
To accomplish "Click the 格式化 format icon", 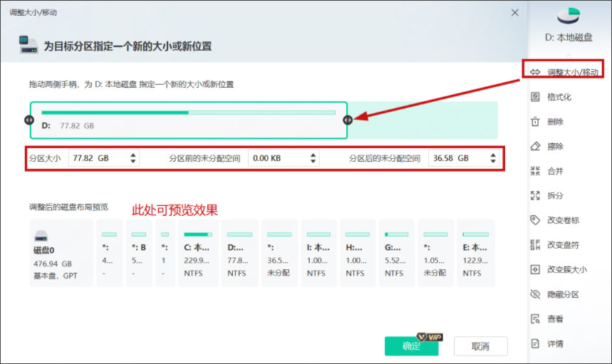I will [535, 97].
